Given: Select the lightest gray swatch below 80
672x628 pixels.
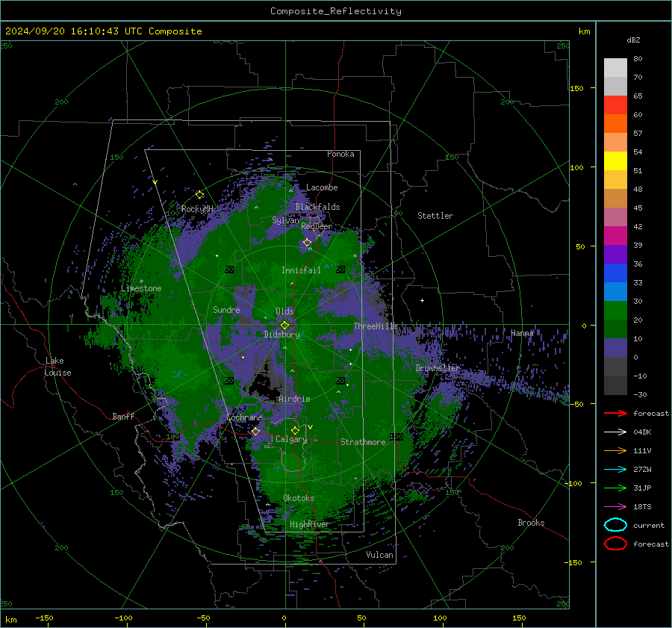Looking at the screenshot, I should click(x=615, y=67).
